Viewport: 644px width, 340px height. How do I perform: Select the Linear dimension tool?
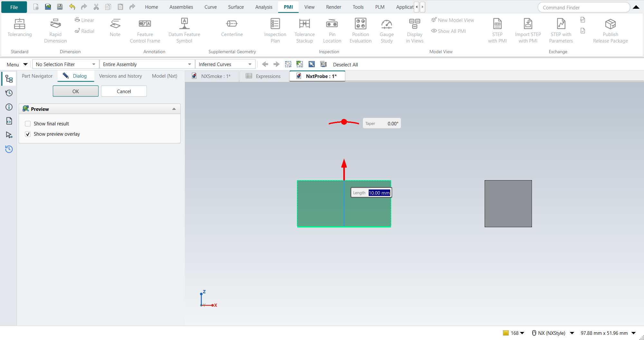click(84, 20)
